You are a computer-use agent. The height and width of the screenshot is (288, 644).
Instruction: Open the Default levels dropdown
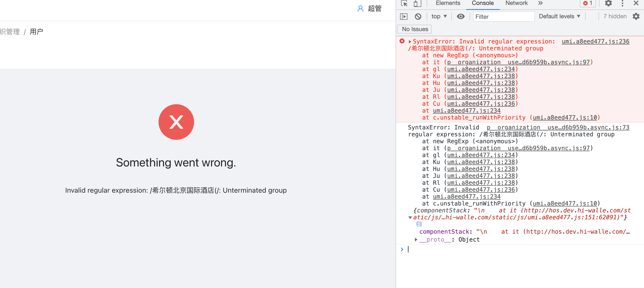pyautogui.click(x=559, y=16)
